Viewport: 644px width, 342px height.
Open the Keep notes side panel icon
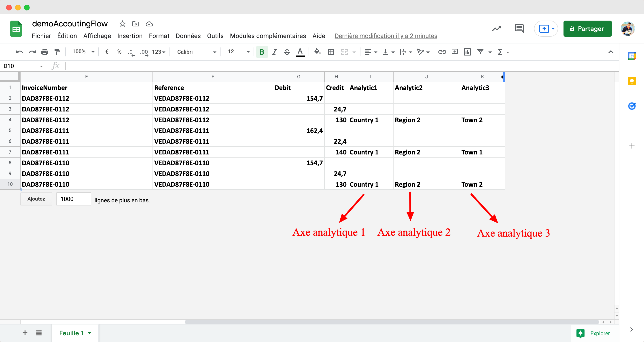point(632,81)
